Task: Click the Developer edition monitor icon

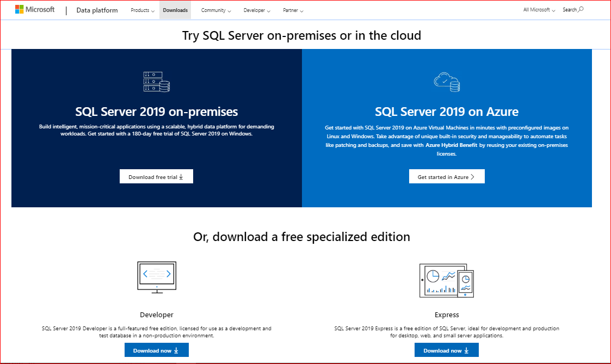Action: [157, 277]
